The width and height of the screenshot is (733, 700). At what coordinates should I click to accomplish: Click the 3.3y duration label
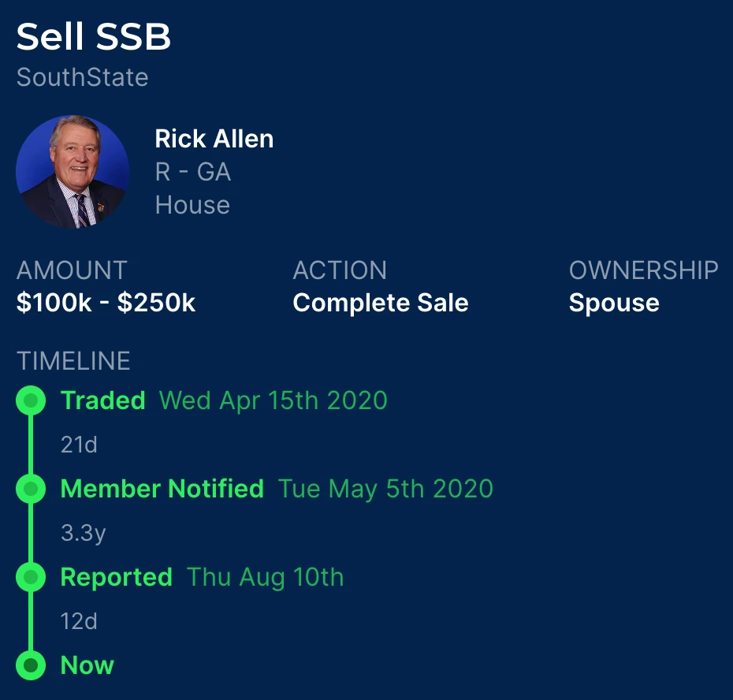point(82,533)
